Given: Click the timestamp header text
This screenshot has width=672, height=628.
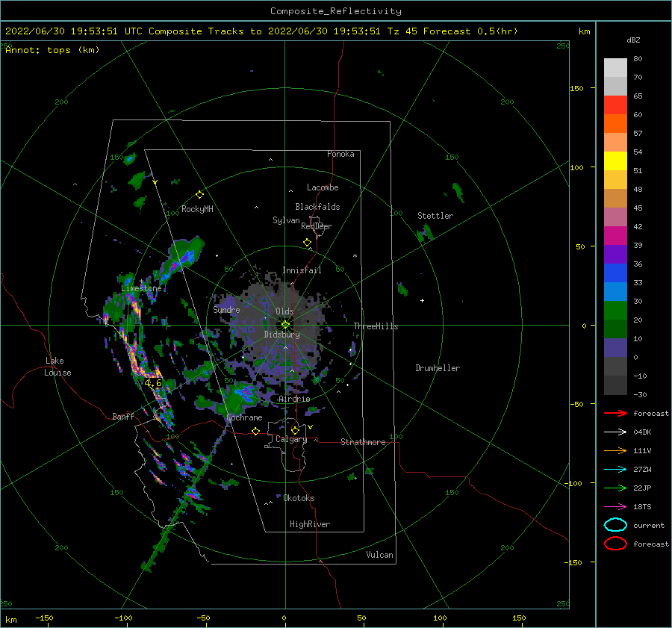Looking at the screenshot, I should pyautogui.click(x=261, y=31).
